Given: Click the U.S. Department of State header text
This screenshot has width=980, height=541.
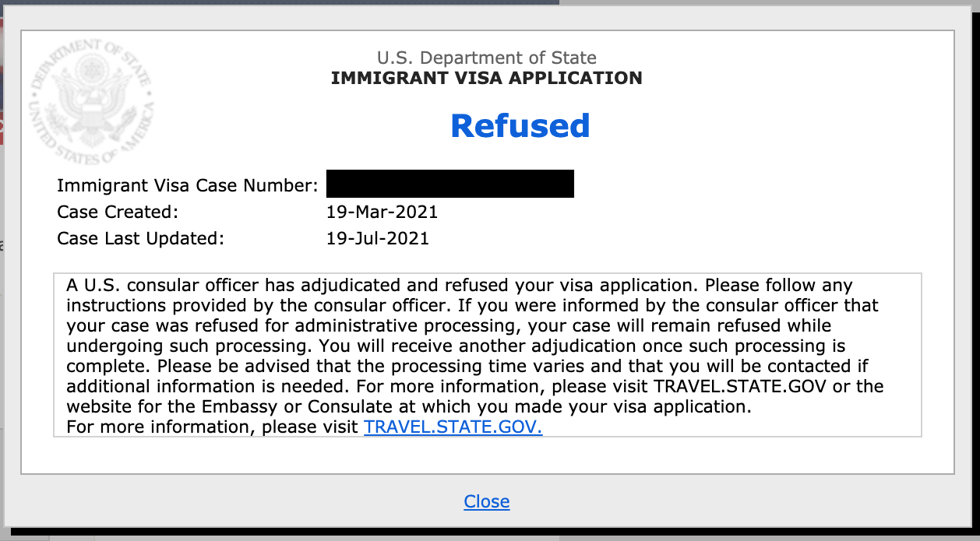Looking at the screenshot, I should (x=487, y=58).
